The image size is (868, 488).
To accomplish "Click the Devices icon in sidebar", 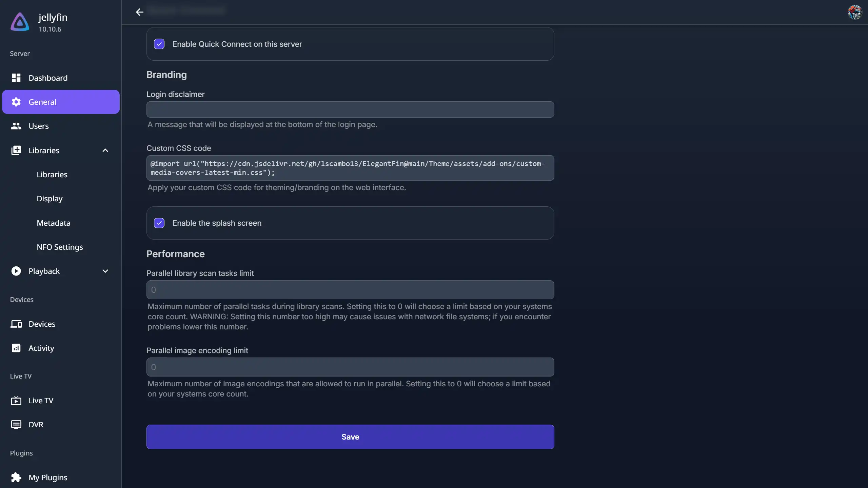I will point(16,324).
